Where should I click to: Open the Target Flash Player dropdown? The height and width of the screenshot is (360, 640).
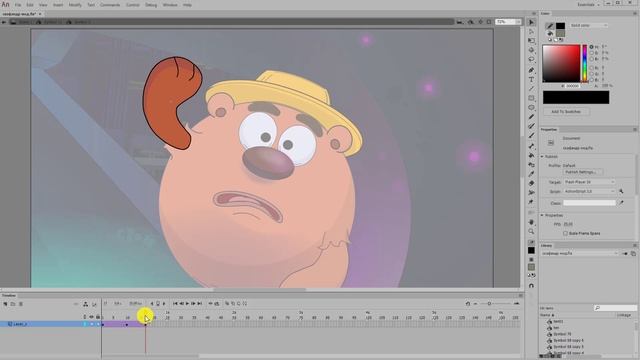click(x=589, y=182)
